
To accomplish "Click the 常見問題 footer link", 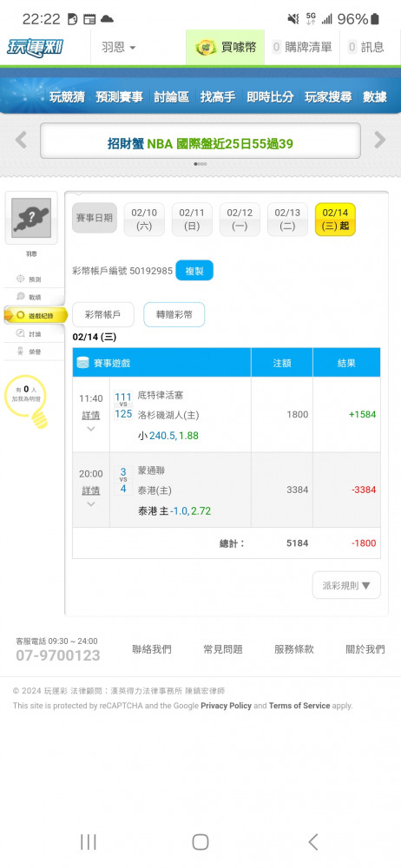I will click(223, 649).
